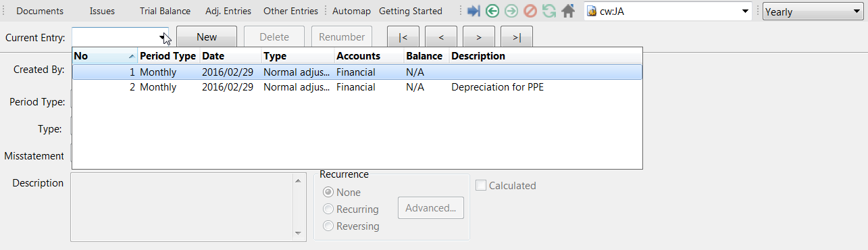Click the Description box scroll-down arrow
Viewport: 868px width, 250px height.
[x=298, y=234]
